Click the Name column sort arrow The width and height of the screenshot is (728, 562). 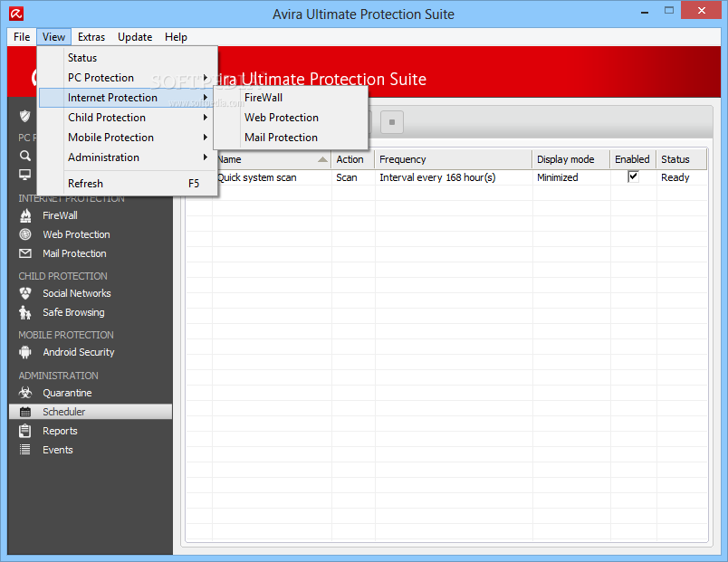tap(322, 159)
